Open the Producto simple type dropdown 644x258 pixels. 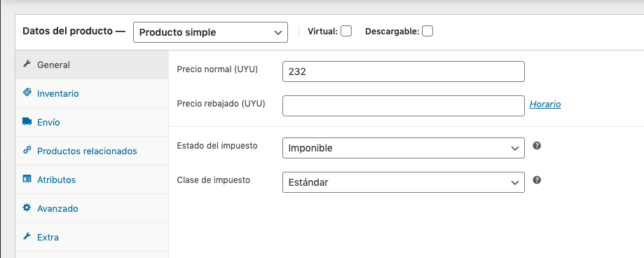click(x=210, y=32)
